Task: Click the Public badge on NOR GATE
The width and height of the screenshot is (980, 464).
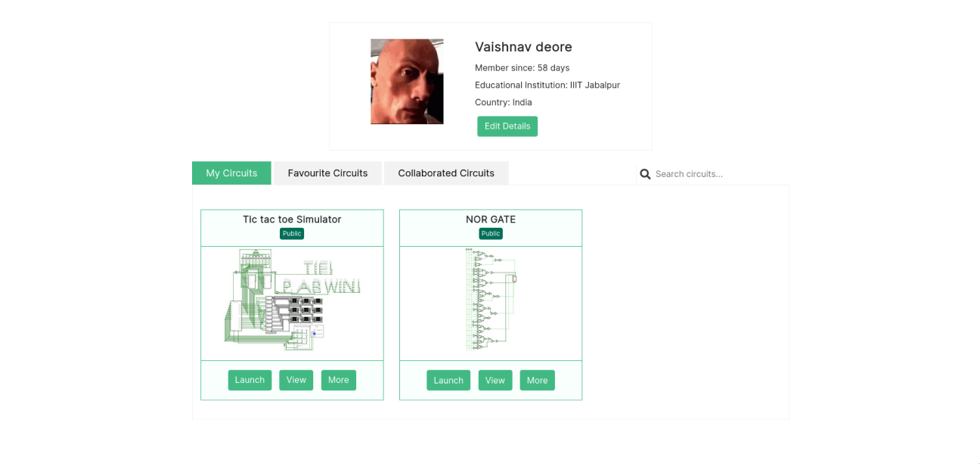Action: 490,233
